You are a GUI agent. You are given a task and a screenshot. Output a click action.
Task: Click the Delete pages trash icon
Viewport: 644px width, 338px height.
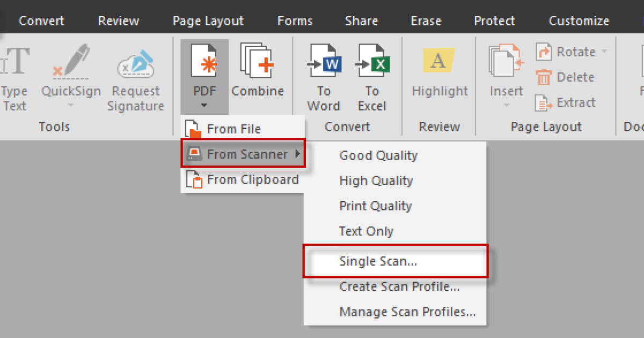544,78
